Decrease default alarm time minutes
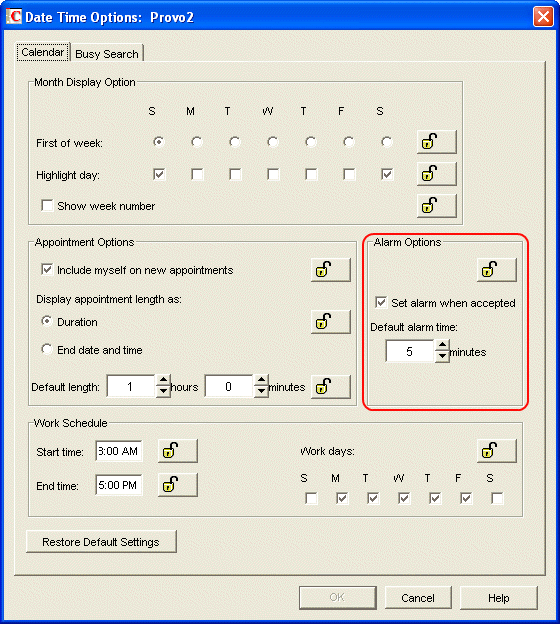The height and width of the screenshot is (624, 560). tap(442, 357)
